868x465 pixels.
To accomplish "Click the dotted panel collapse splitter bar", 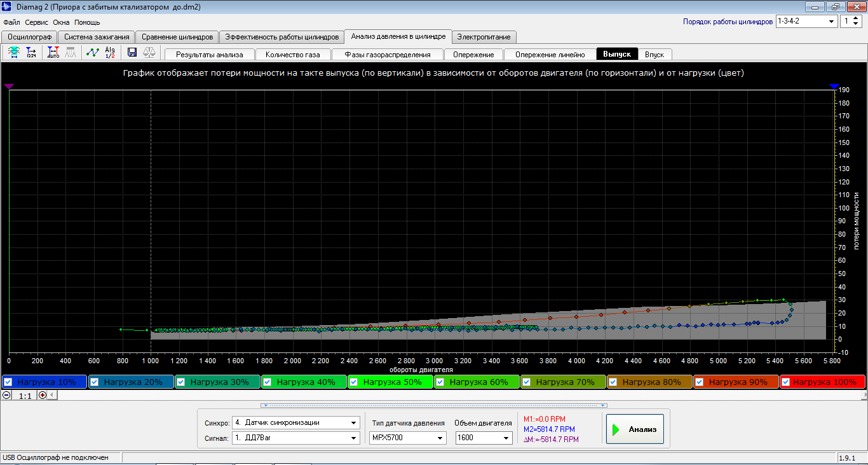I will point(434,405).
